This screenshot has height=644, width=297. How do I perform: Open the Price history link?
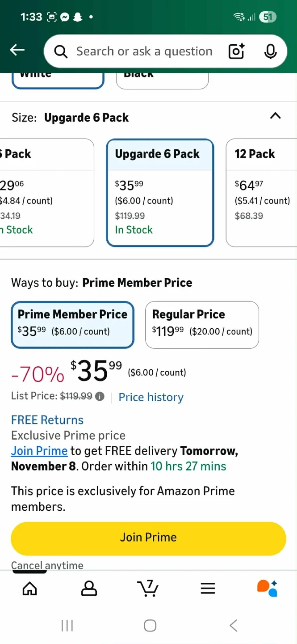click(x=151, y=397)
